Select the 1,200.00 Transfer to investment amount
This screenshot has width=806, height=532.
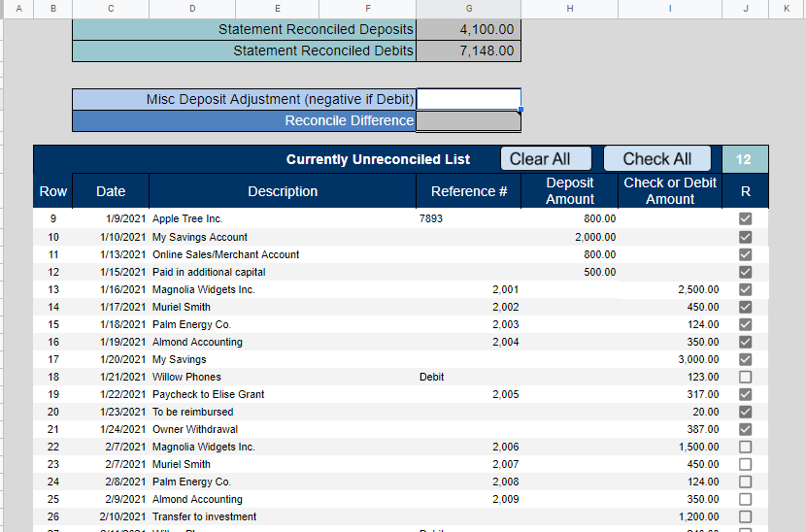tap(670, 516)
